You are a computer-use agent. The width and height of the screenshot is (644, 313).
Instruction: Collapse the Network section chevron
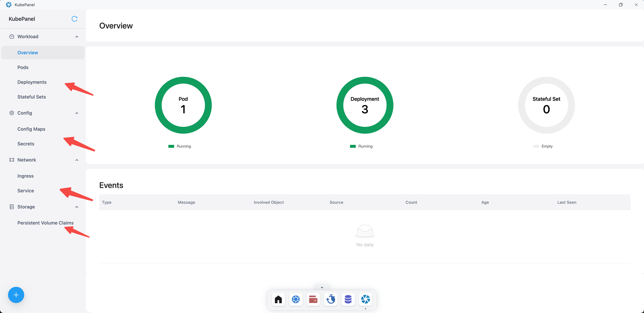77,160
